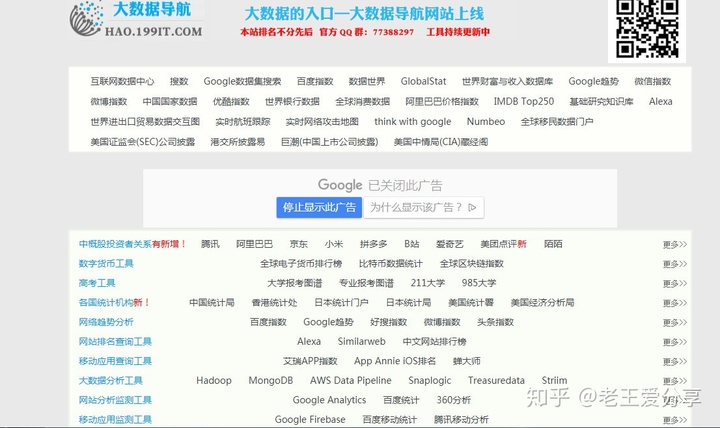Open Alexa link in top panel
Viewport: 720px width, 428px height.
coord(661,101)
